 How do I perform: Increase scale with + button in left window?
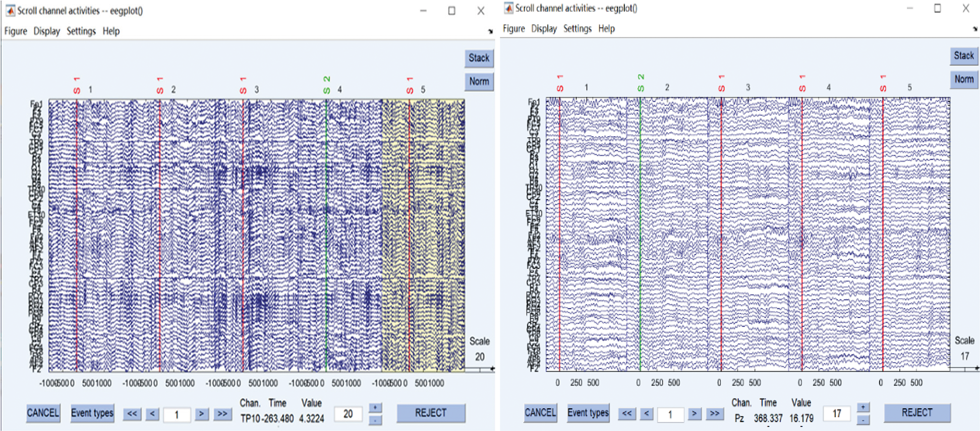375,407
